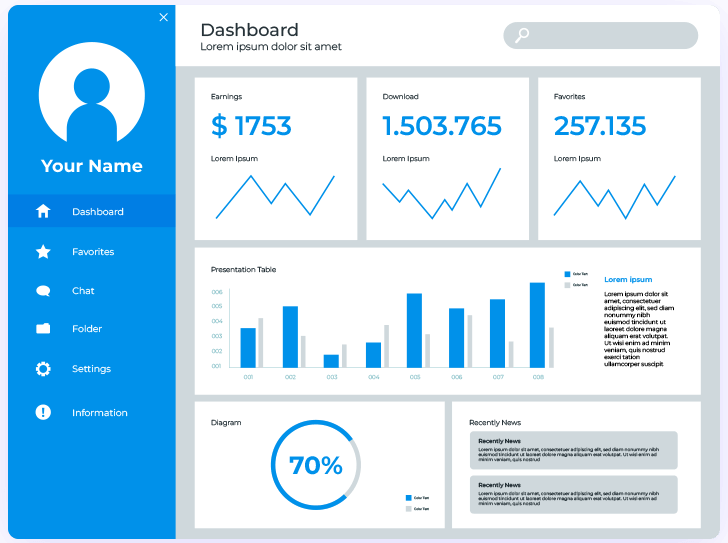728x543 pixels.
Task: Click the Favorites star icon
Action: [x=43, y=252]
